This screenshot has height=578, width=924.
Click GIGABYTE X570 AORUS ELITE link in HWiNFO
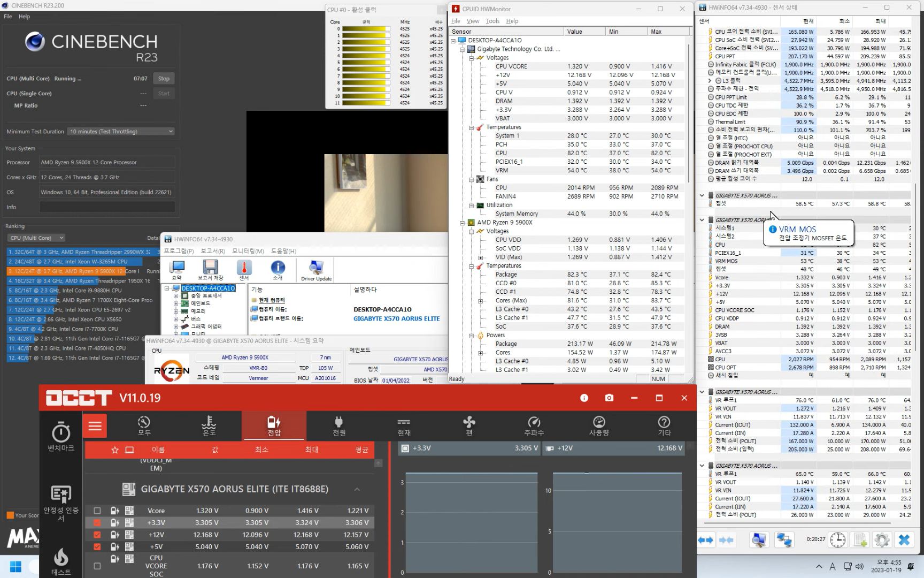click(396, 318)
